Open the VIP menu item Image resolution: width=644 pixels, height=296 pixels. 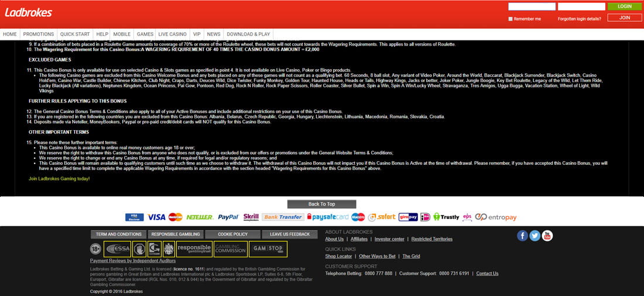pyautogui.click(x=197, y=34)
